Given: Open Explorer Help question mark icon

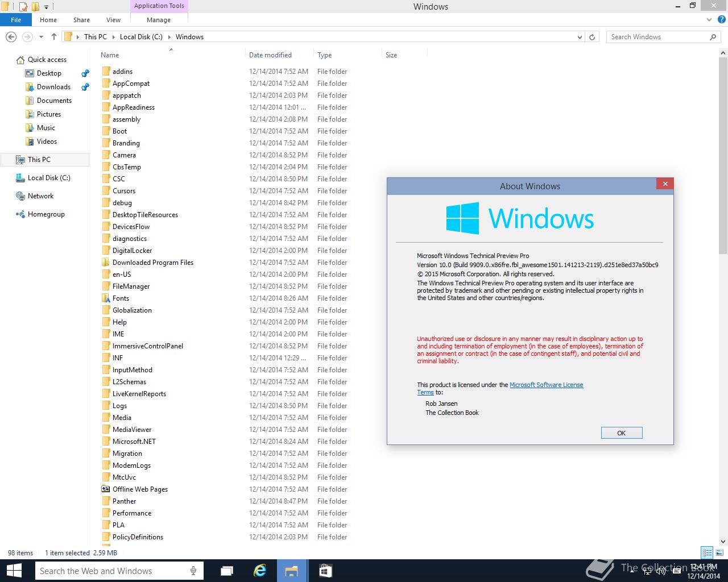Looking at the screenshot, I should [721, 19].
